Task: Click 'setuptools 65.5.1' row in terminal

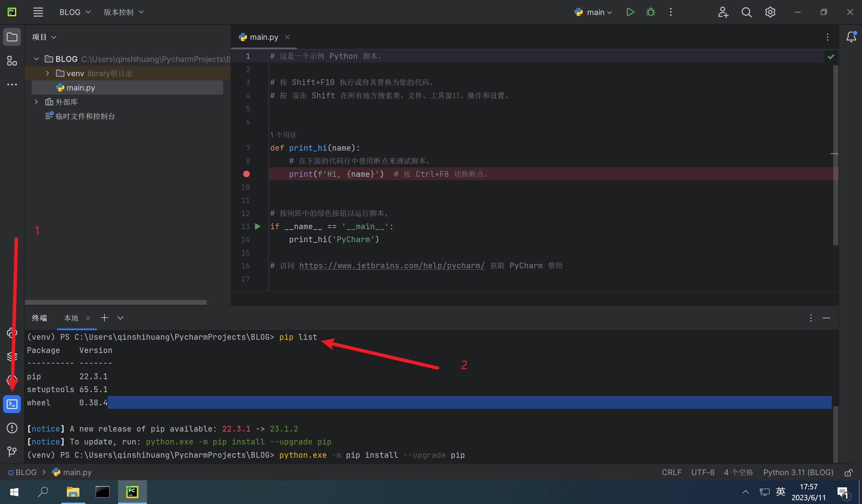Action: pos(67,389)
